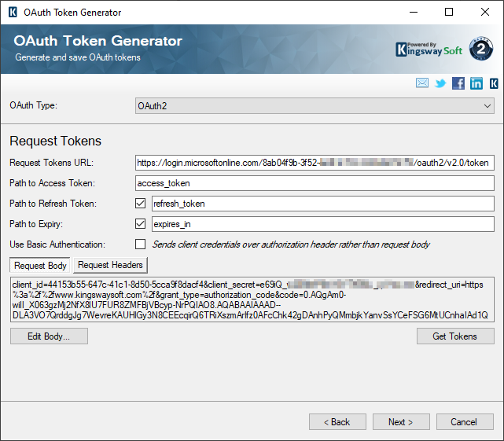The image size is (504, 441).
Task: Click the Next > button
Action: click(400, 422)
